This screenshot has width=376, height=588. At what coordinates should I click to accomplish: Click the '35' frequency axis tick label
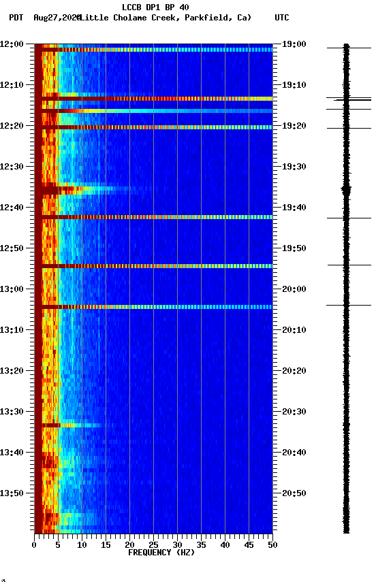coord(201,545)
